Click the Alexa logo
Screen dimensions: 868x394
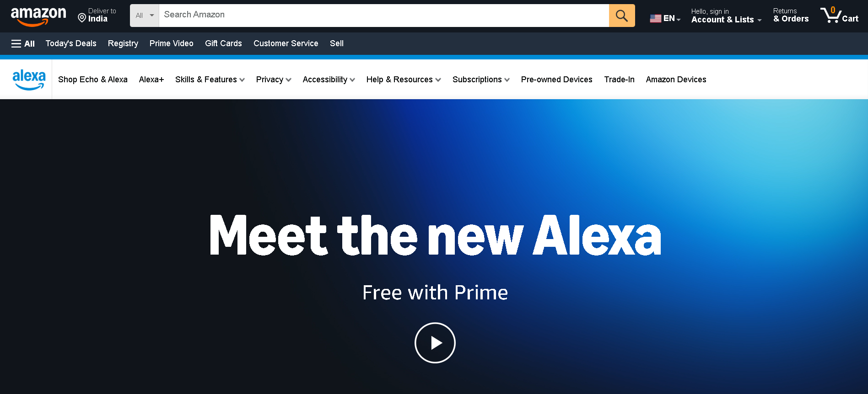(29, 80)
